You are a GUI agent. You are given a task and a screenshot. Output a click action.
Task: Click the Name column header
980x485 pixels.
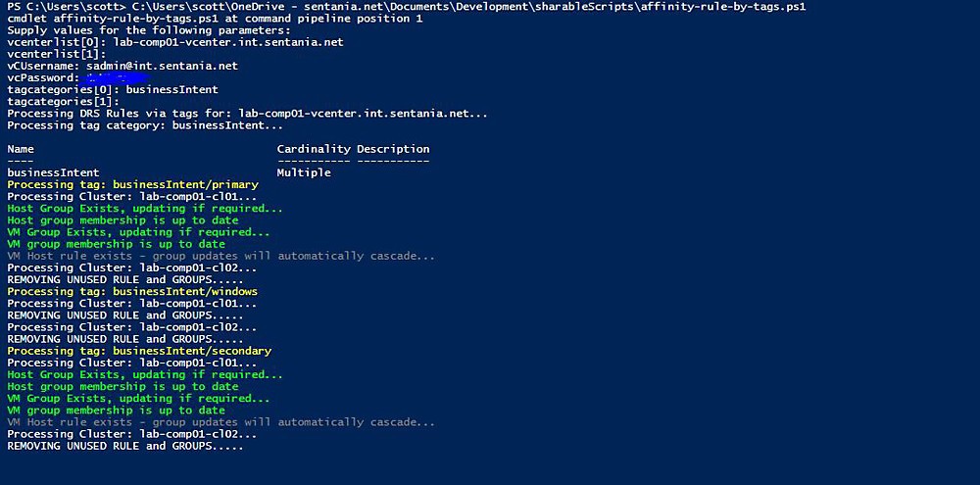(x=21, y=149)
